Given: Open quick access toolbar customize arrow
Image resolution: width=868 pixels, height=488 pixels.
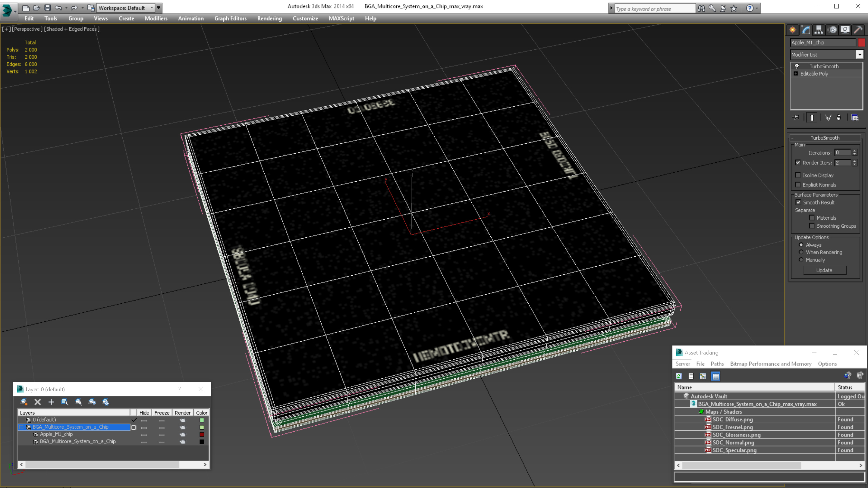Looking at the screenshot, I should tap(159, 8).
